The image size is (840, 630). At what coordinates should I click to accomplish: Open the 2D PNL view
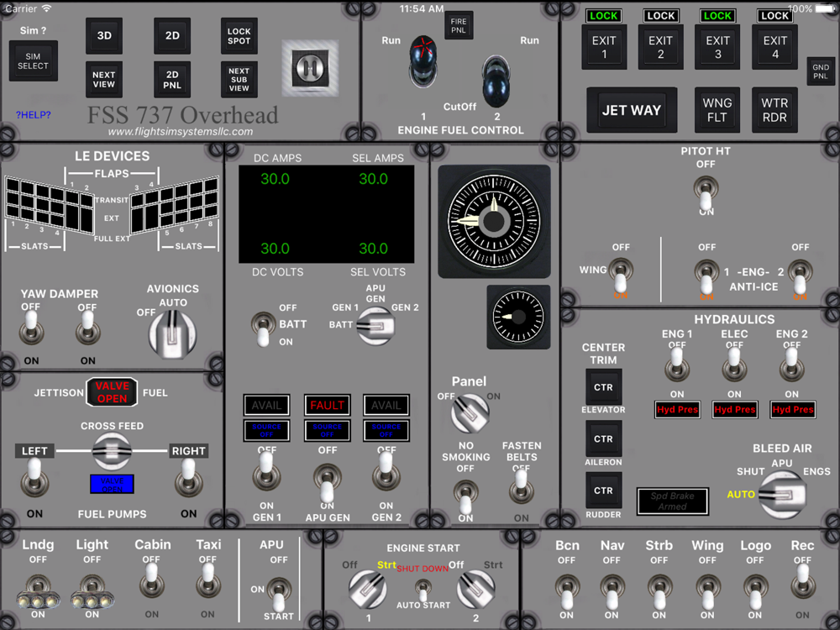click(172, 79)
